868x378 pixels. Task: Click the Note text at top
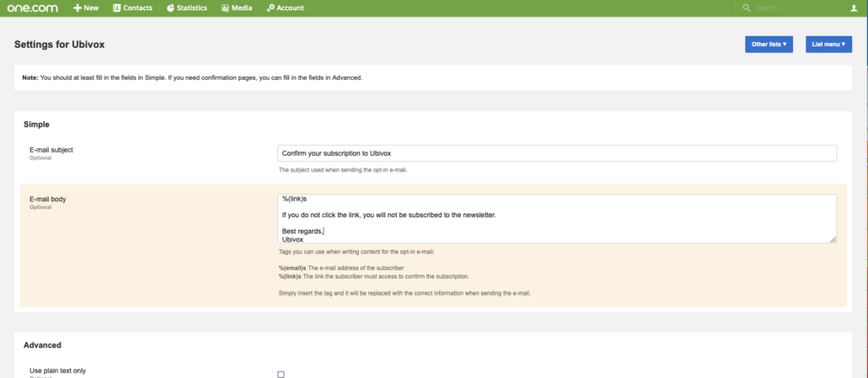pyautogui.click(x=192, y=78)
